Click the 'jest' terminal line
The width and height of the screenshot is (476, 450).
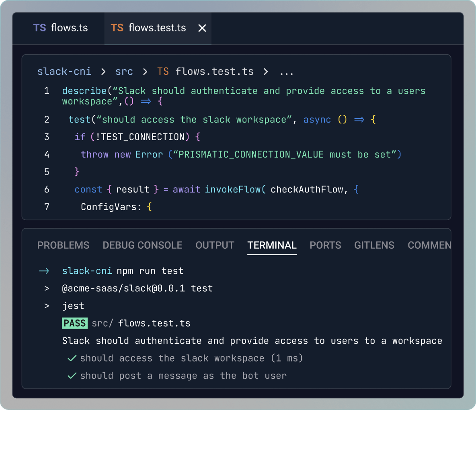point(73,306)
